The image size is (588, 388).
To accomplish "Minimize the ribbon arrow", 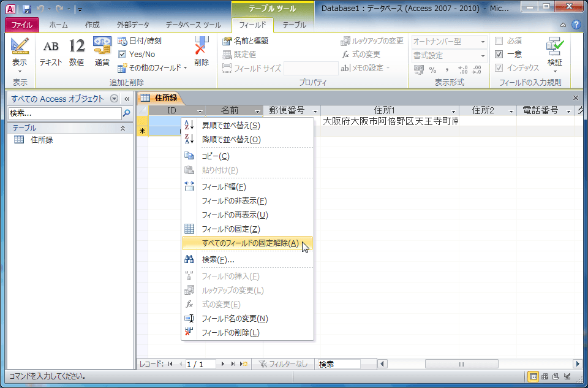I will point(563,25).
